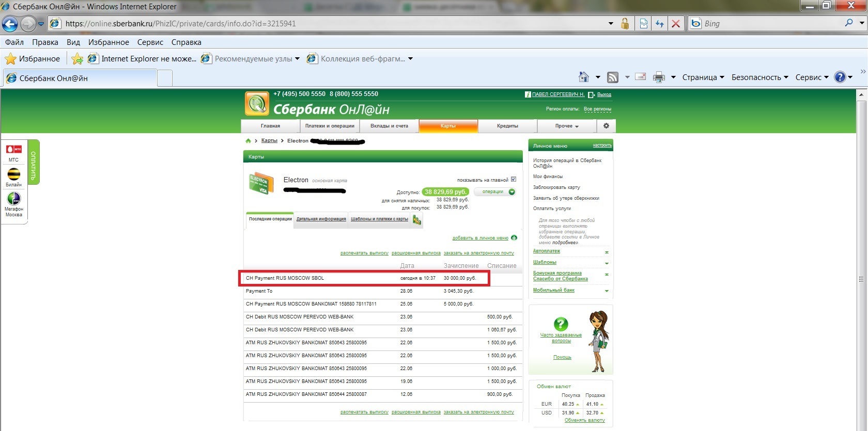Open the Справка menu
The image size is (868, 431).
(x=186, y=42)
